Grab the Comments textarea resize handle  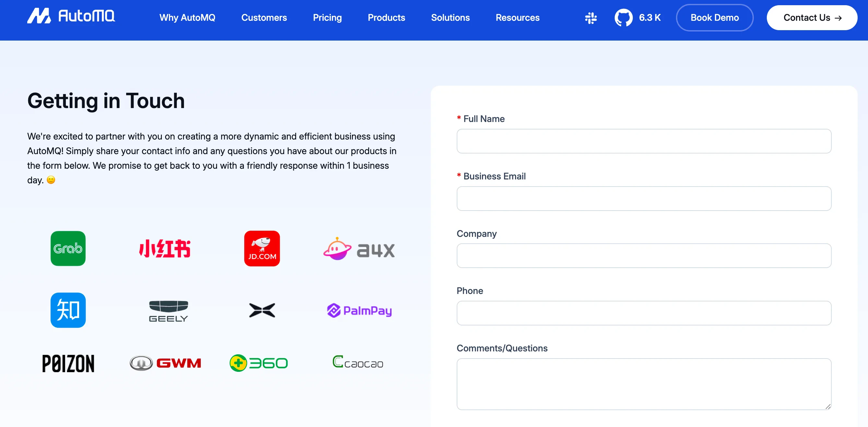pos(828,407)
